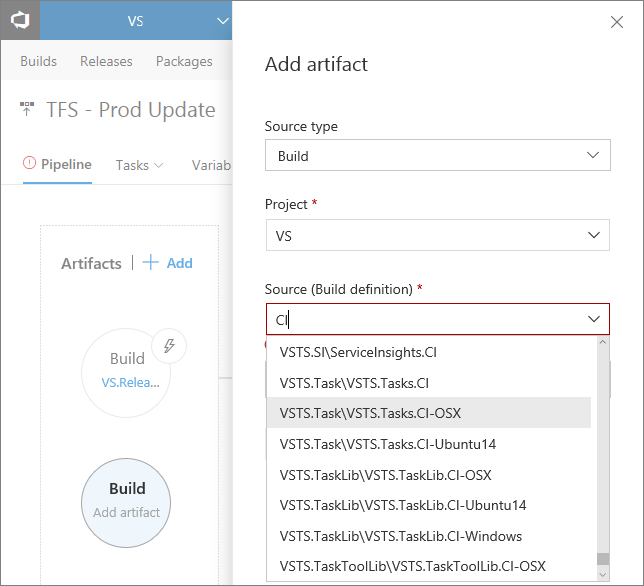Open the Project VS dropdown

point(438,235)
